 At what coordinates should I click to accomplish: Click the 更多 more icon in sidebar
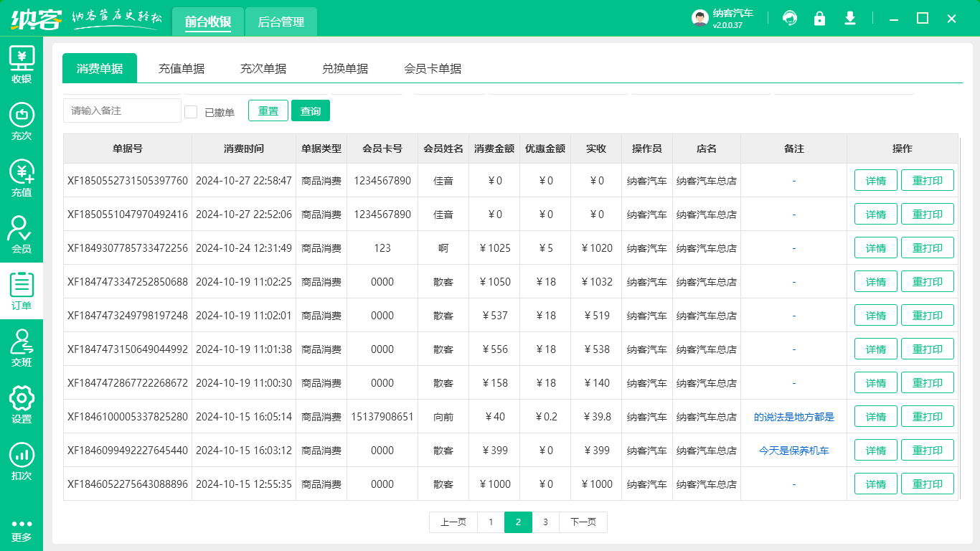pyautogui.click(x=22, y=530)
